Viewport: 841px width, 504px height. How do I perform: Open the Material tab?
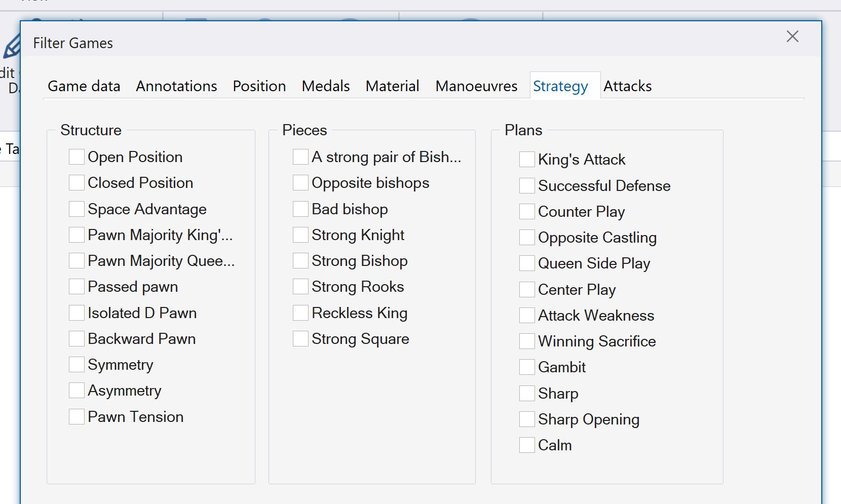tap(392, 86)
